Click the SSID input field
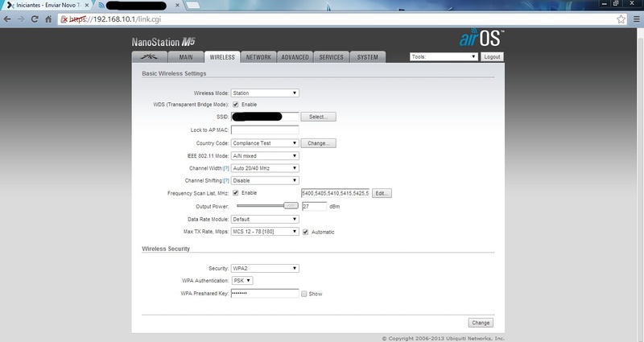The image size is (644, 342). (x=265, y=117)
